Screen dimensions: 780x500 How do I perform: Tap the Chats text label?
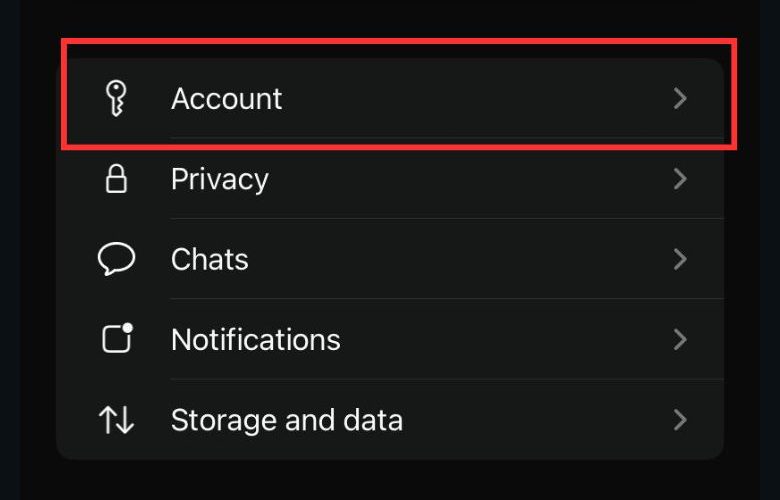(x=210, y=260)
